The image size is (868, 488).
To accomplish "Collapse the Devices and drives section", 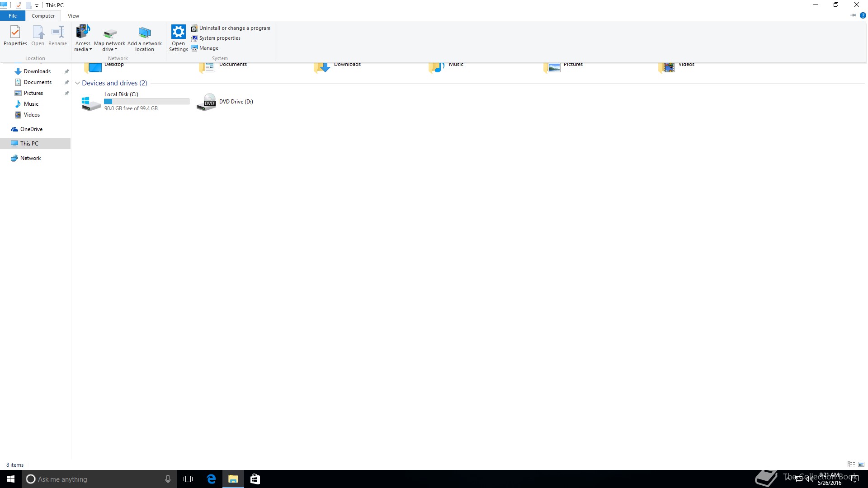I will 77,83.
